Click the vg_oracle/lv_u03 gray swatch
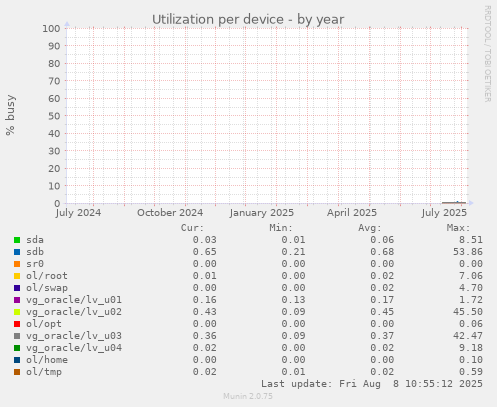 tap(17, 336)
